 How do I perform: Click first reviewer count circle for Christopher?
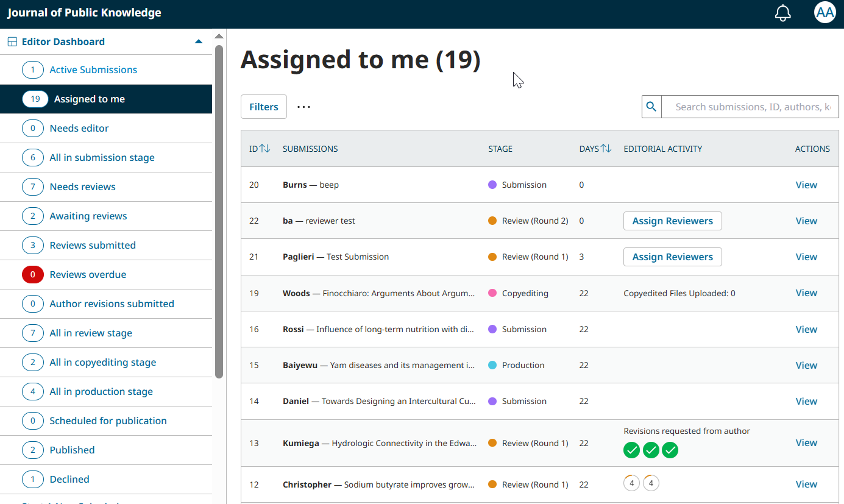click(x=632, y=484)
